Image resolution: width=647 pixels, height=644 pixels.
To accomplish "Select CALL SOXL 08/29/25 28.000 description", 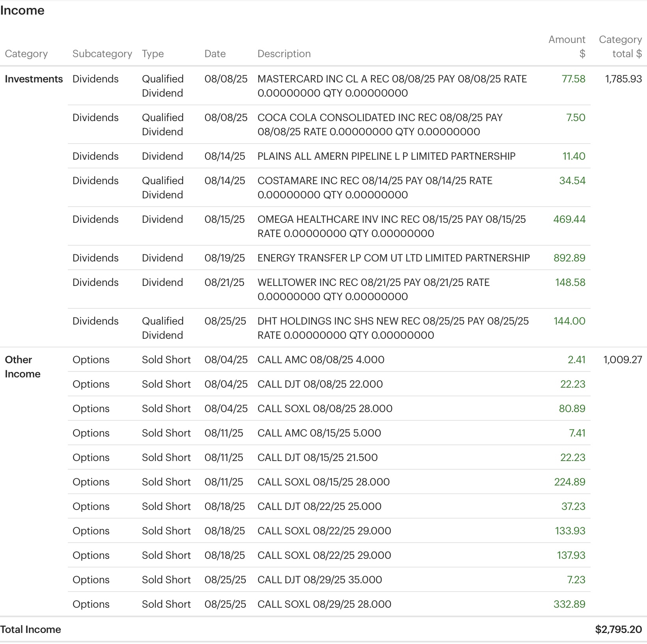I will click(324, 604).
